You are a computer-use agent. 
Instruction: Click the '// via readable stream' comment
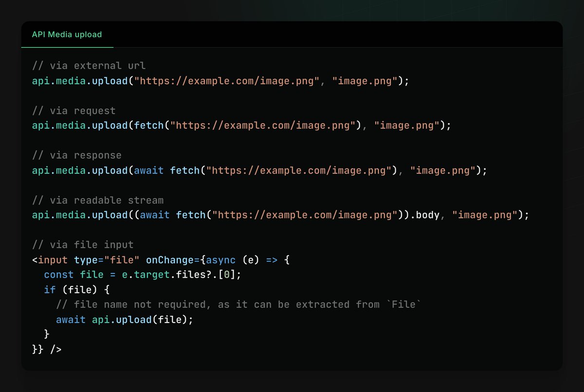(x=97, y=200)
